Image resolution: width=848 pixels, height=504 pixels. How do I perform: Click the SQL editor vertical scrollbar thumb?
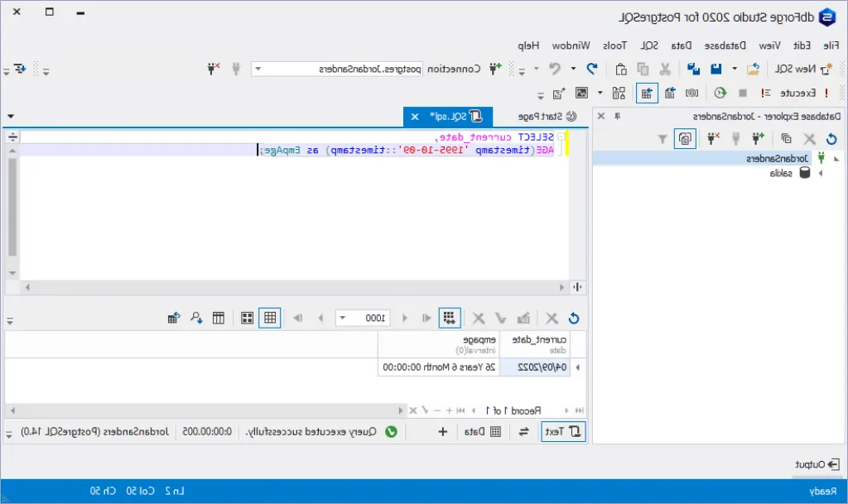pos(12,207)
